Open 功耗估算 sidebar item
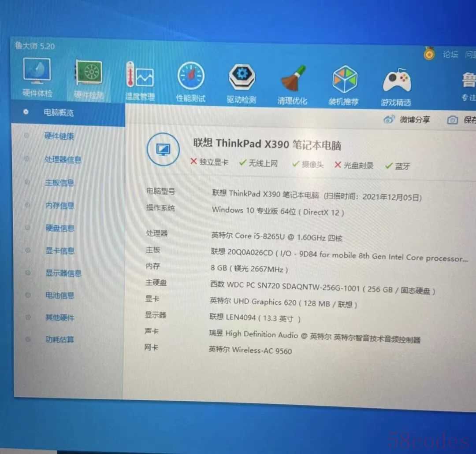This screenshot has height=454, width=476. 60,340
